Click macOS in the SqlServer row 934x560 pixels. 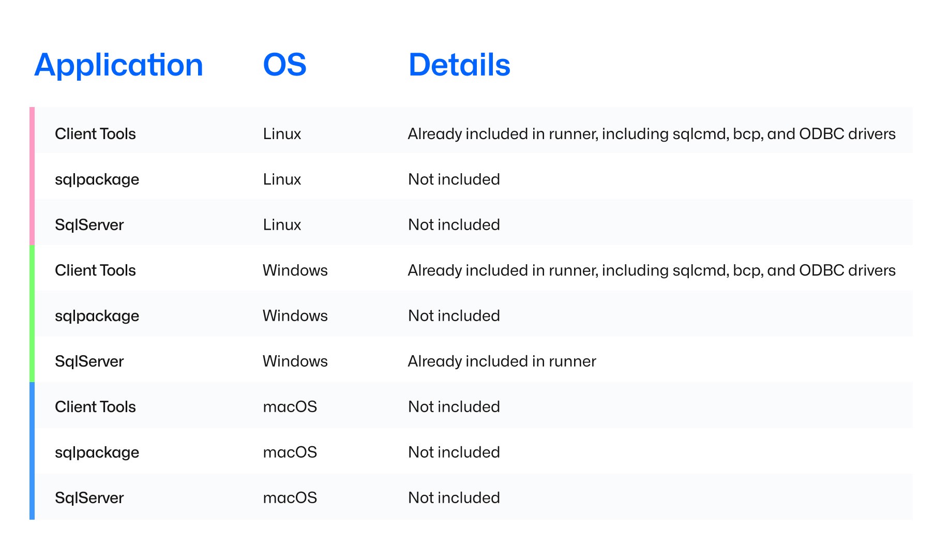[x=290, y=498]
